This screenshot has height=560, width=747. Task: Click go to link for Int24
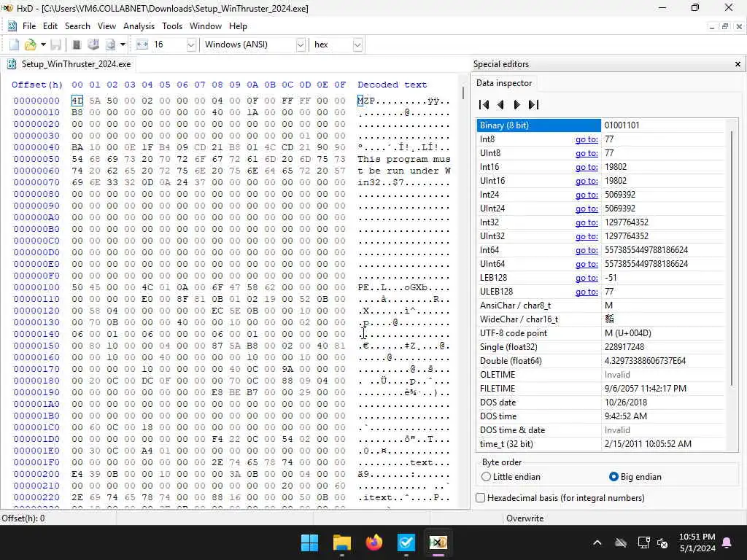[587, 195]
